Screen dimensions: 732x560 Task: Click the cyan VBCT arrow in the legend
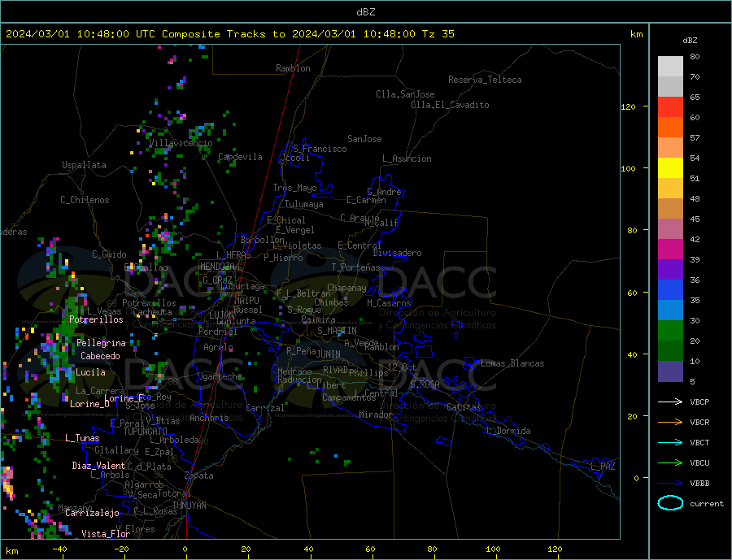click(x=670, y=442)
